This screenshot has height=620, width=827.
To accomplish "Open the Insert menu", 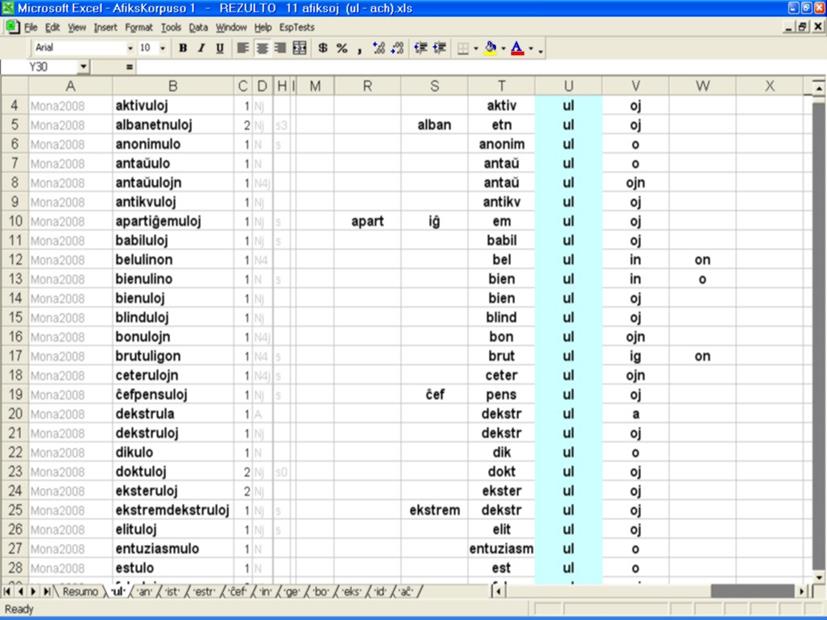I will (x=105, y=27).
